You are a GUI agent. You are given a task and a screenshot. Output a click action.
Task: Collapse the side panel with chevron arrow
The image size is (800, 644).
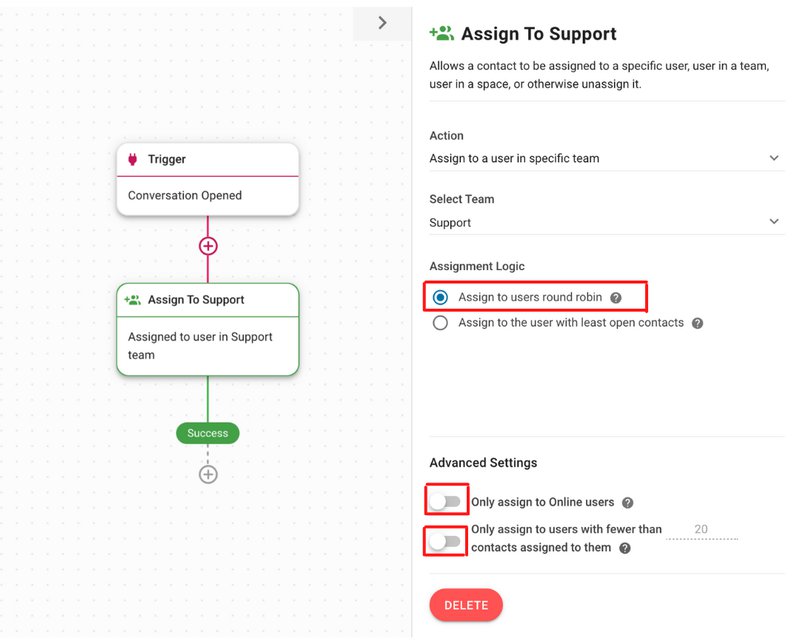pos(382,22)
